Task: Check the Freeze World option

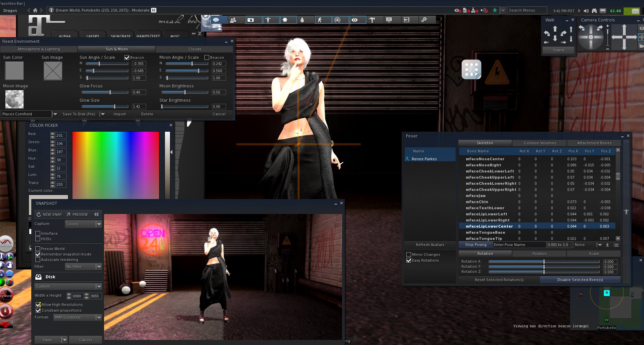Action: pyautogui.click(x=38, y=249)
